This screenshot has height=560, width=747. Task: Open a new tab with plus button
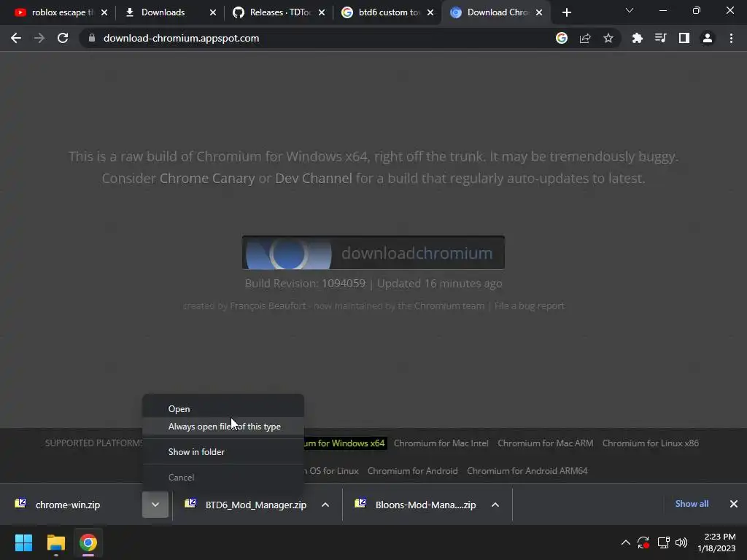(x=566, y=13)
